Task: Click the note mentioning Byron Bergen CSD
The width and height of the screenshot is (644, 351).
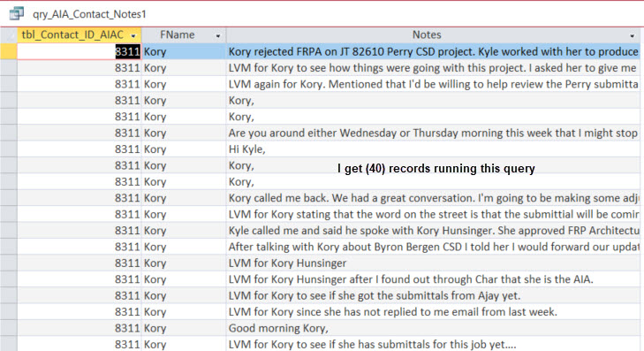Action: 433,247
